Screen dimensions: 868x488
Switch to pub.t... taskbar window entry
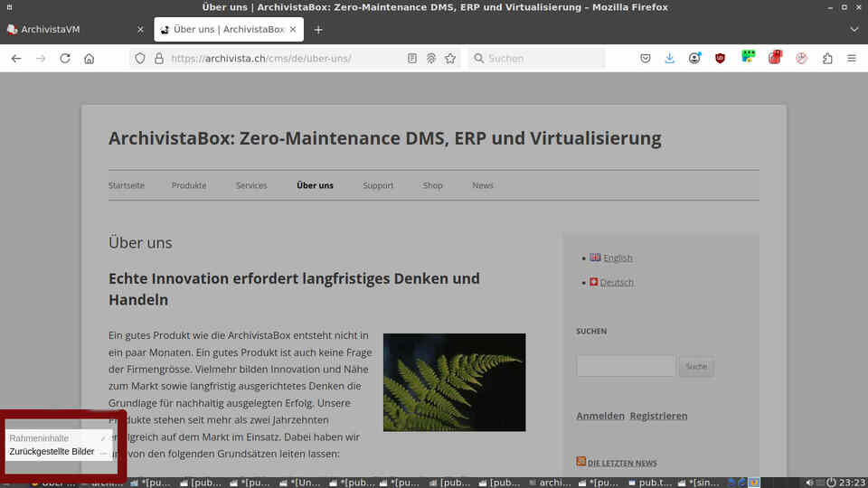tap(650, 483)
